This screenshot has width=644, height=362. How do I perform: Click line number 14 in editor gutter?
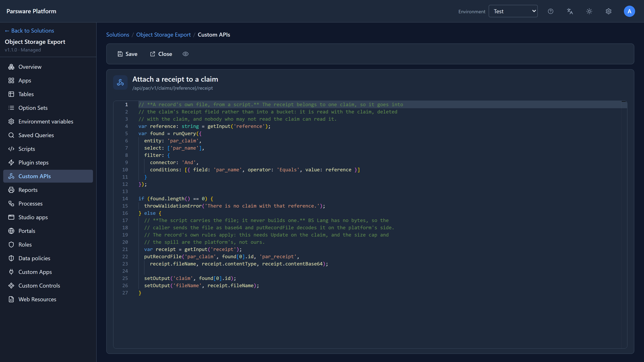[125, 199]
